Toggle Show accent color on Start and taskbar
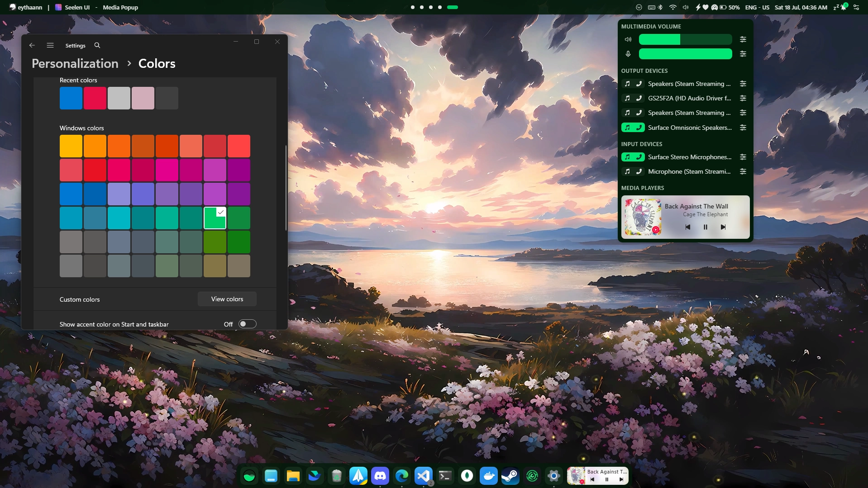 (248, 324)
